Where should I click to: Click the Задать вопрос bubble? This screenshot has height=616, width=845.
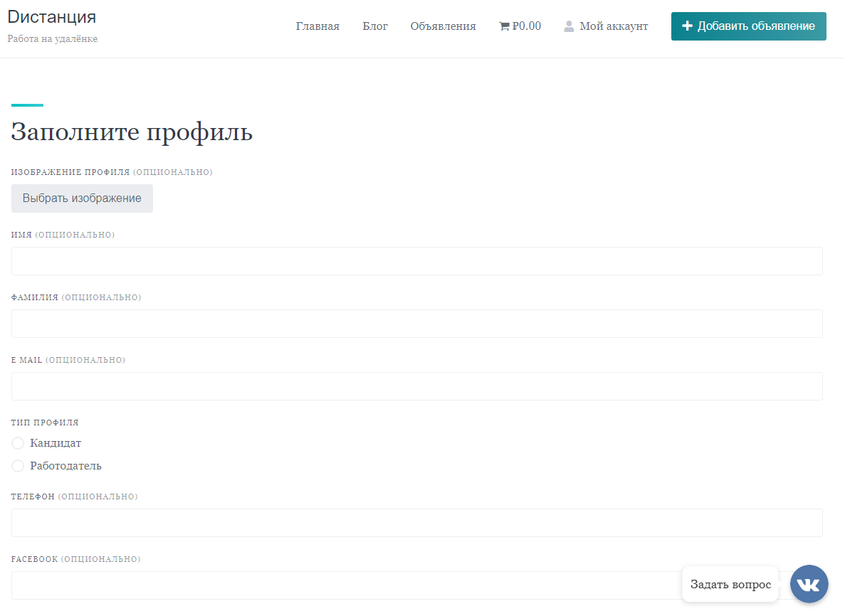tap(730, 584)
